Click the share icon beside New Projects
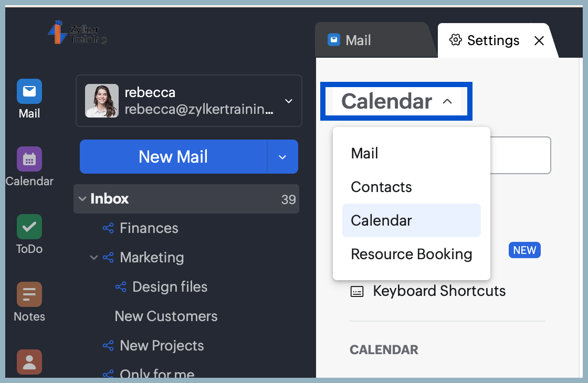The height and width of the screenshot is (383, 588). [x=108, y=346]
